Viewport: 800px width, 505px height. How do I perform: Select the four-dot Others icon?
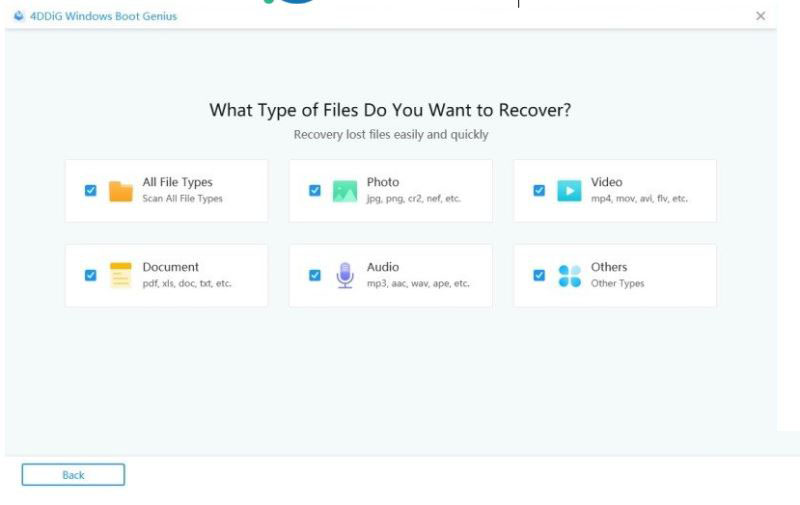[x=569, y=276]
